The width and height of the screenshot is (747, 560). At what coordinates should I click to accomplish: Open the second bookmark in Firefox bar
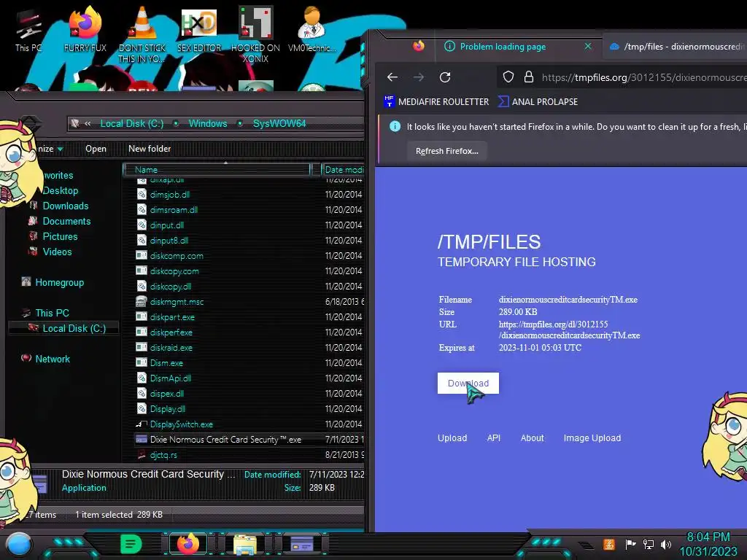pyautogui.click(x=538, y=101)
